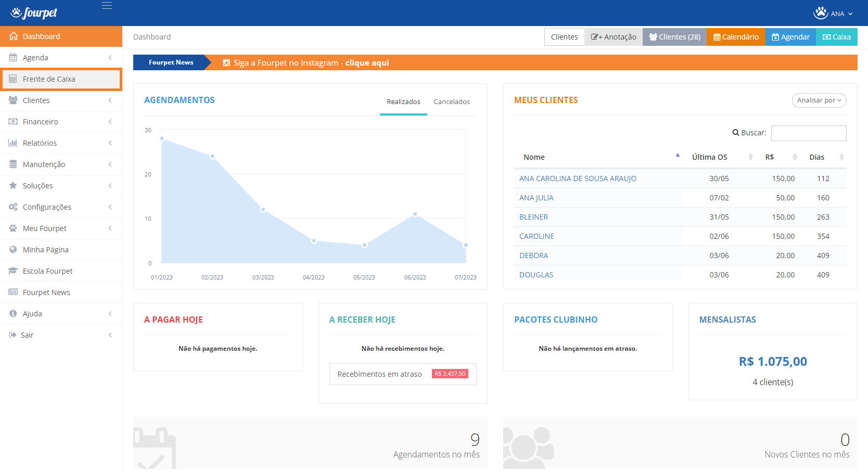Sort clients by R$ column
Viewport: 868px width, 472px height.
tap(778, 157)
